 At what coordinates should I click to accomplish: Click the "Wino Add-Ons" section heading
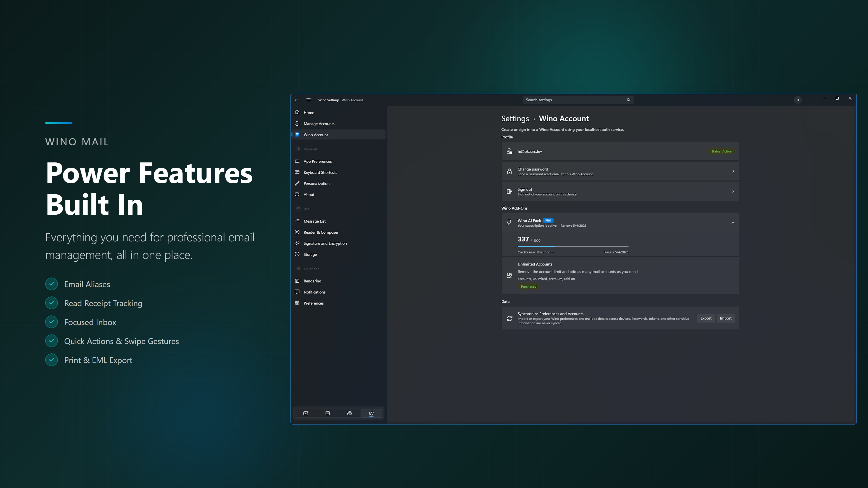[x=514, y=208]
